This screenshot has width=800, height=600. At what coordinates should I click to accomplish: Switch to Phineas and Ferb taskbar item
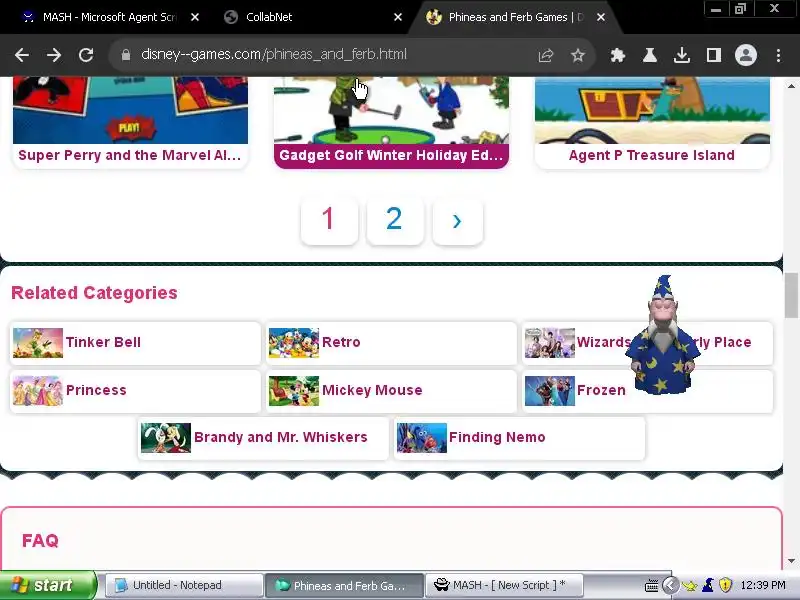[344, 585]
